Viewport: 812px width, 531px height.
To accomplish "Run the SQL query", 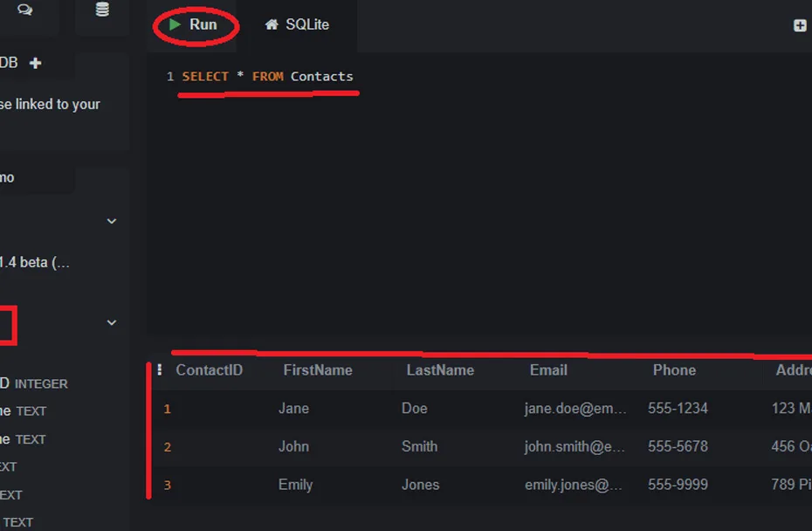I will (195, 24).
